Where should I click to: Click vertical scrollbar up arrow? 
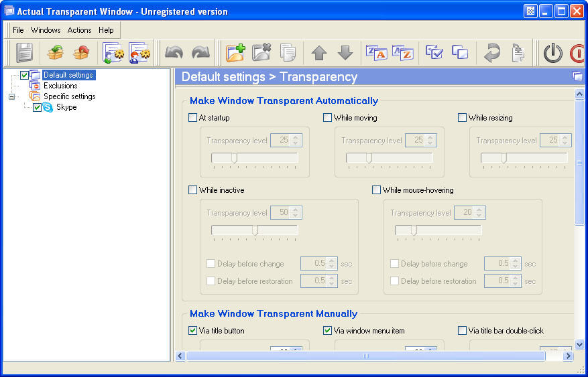point(579,94)
